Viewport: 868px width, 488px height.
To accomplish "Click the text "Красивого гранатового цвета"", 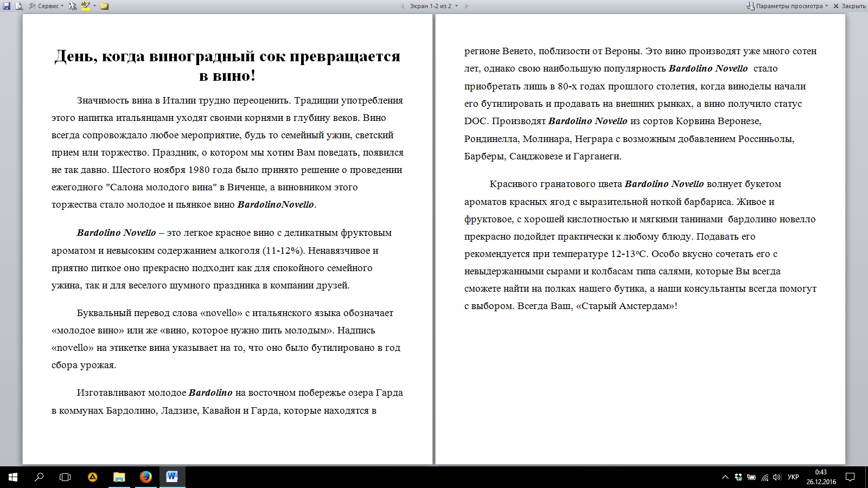I will pyautogui.click(x=556, y=184).
